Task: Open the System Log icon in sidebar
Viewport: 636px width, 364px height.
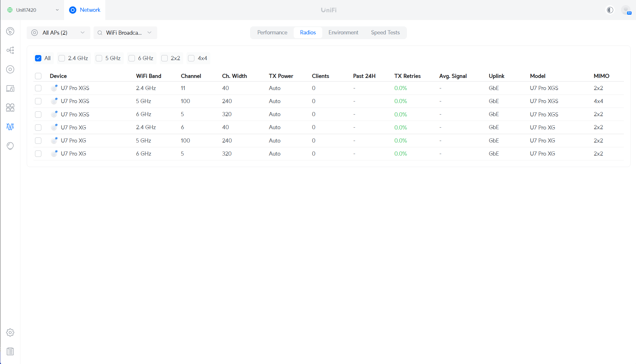Action: tap(10, 352)
